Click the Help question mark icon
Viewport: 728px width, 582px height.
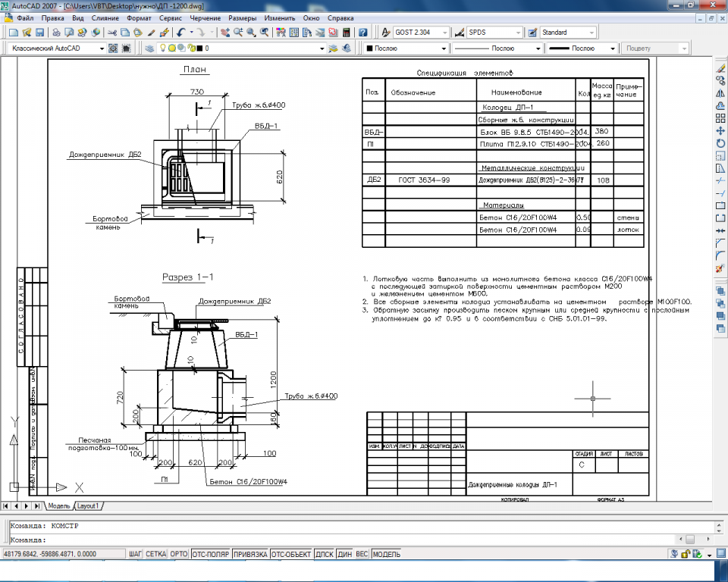(363, 33)
